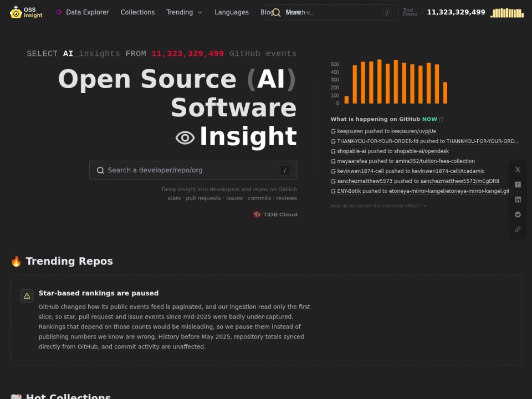This screenshot has width=532, height=399.
Task: Click the push event icon beside kevinwen1874-cell
Action: click(333, 172)
